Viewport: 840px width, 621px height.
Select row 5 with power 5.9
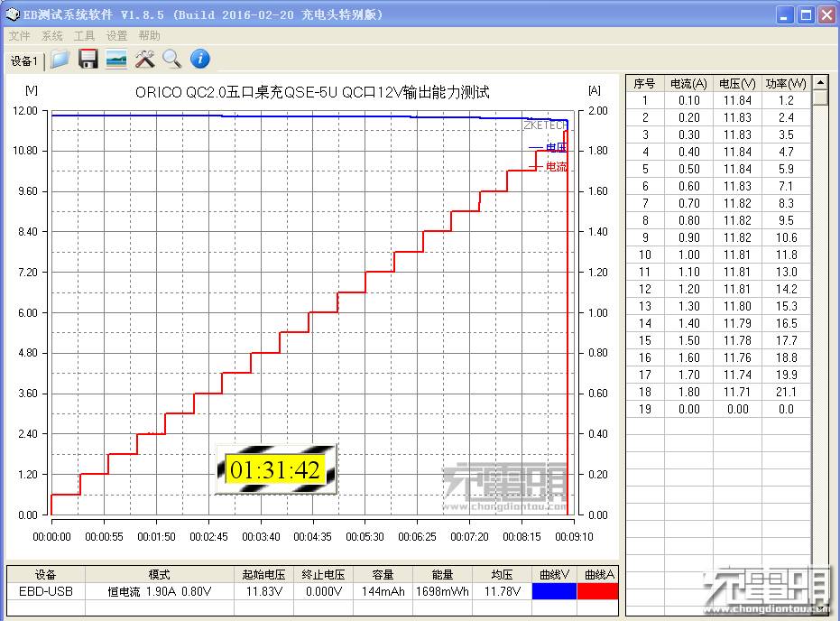click(718, 169)
